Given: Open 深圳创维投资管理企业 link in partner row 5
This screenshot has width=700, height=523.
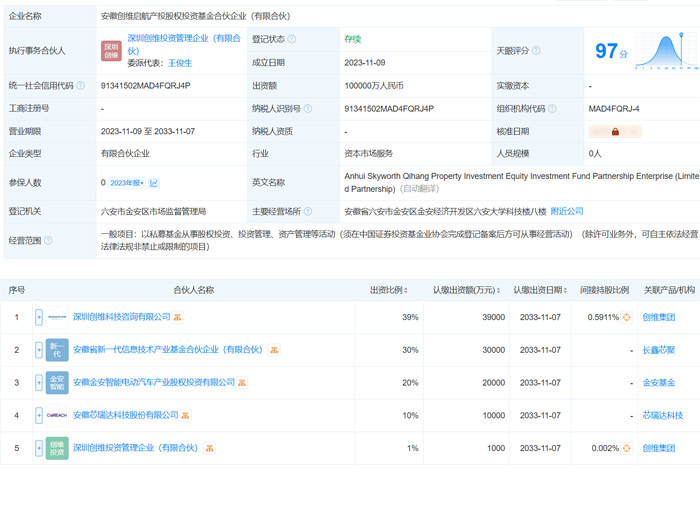Looking at the screenshot, I should [135, 448].
